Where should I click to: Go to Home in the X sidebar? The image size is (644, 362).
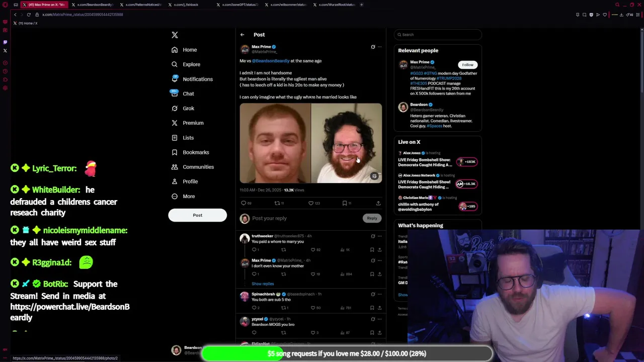pyautogui.click(x=184, y=50)
